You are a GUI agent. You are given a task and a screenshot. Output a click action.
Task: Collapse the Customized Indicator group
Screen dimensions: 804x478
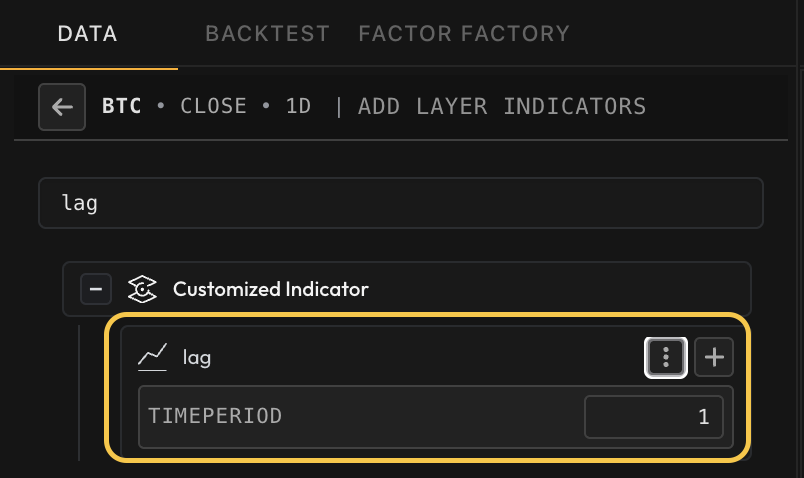96,289
